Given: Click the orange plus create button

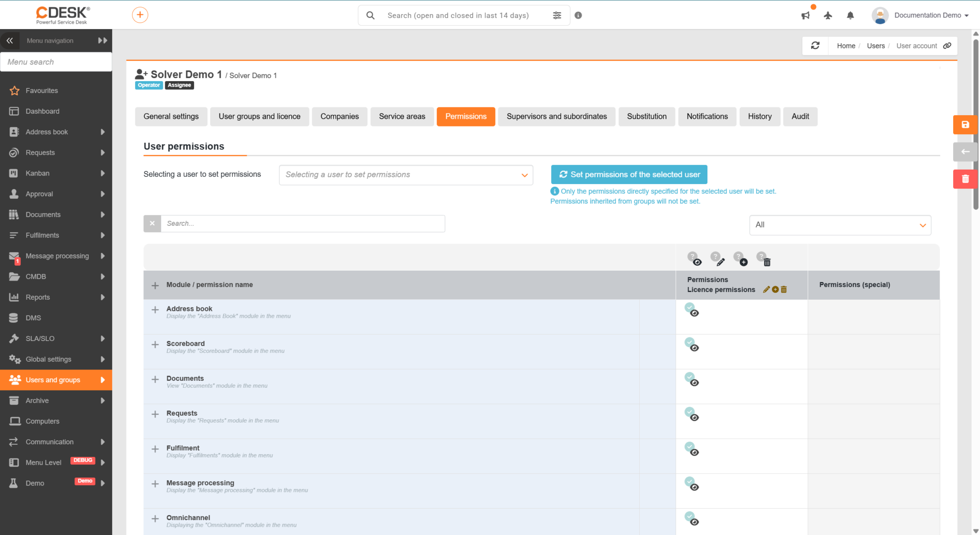Looking at the screenshot, I should click(x=140, y=15).
